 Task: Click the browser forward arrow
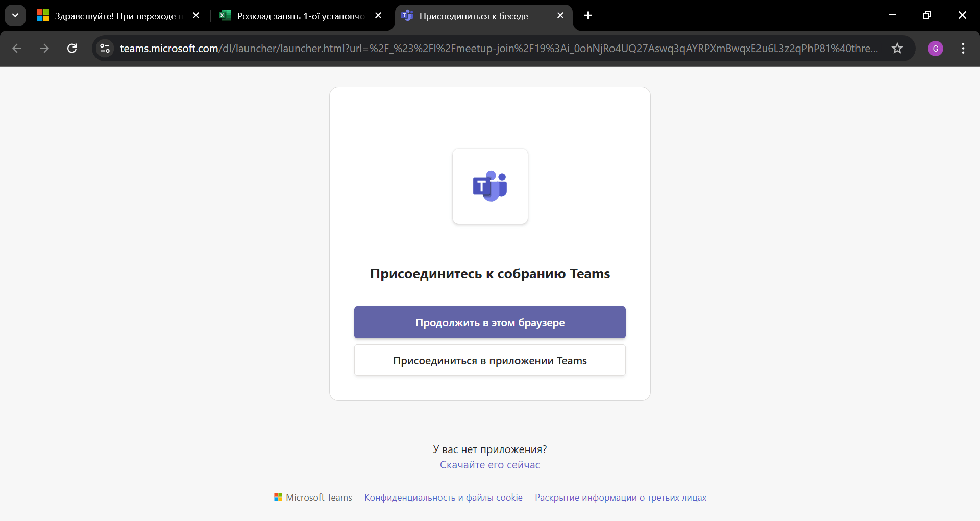point(44,49)
